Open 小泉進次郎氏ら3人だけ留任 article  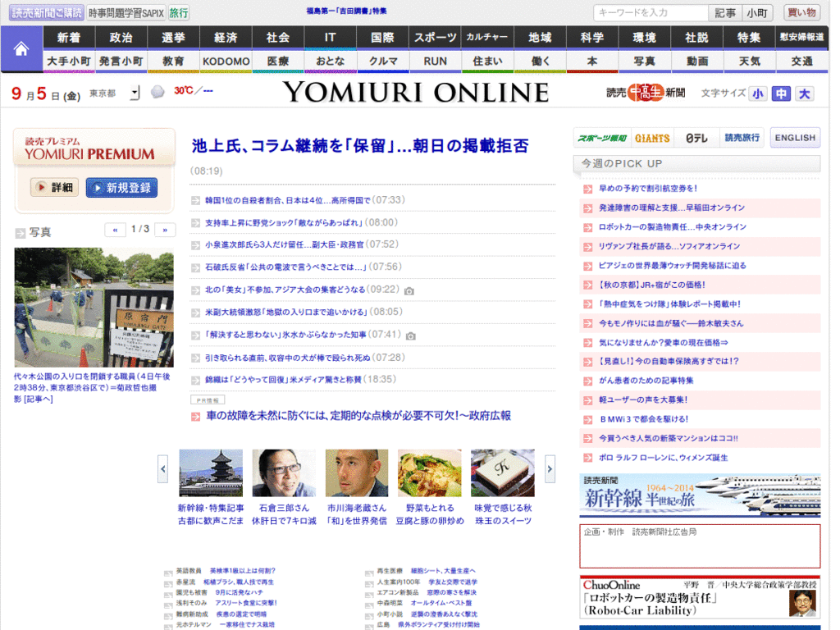[285, 244]
